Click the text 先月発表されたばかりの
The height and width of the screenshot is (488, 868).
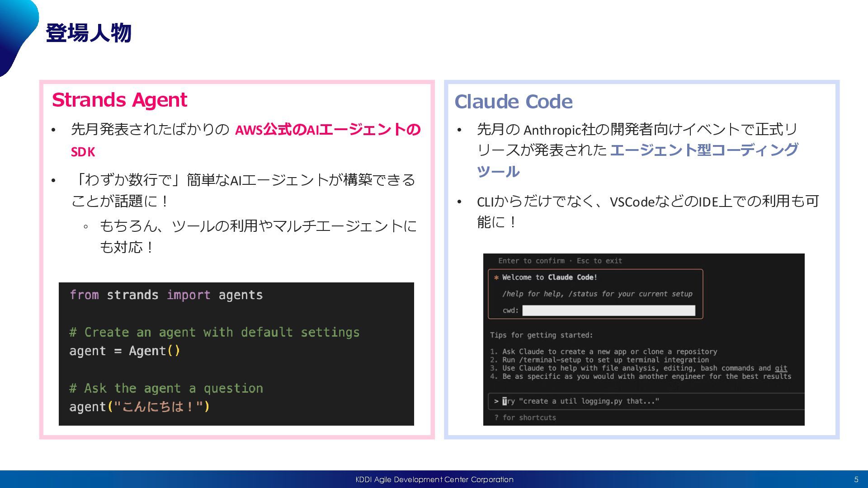pyautogui.click(x=150, y=130)
